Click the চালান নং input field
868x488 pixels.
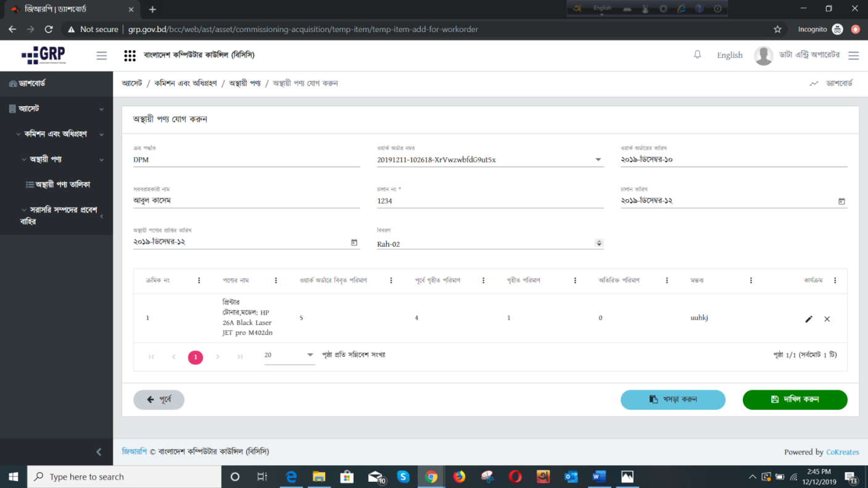490,201
